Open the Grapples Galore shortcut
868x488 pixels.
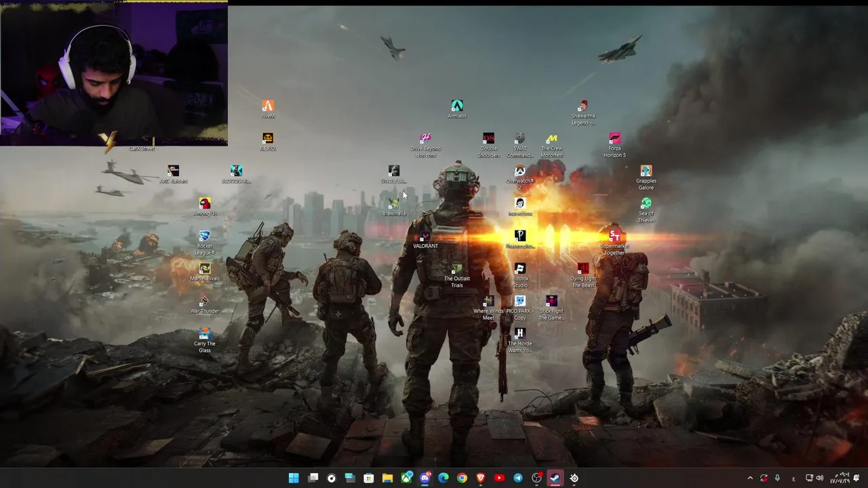point(646,178)
